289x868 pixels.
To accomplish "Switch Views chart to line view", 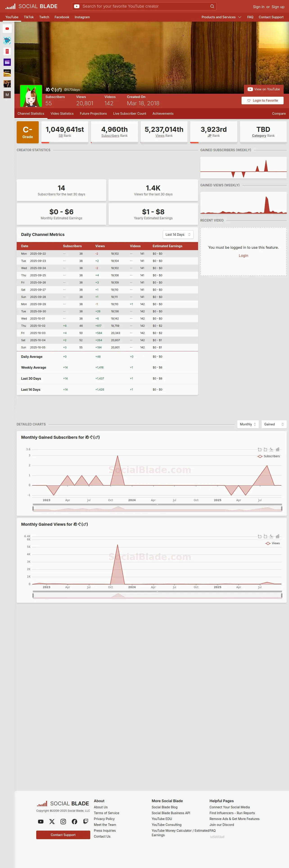I will 271,536.
